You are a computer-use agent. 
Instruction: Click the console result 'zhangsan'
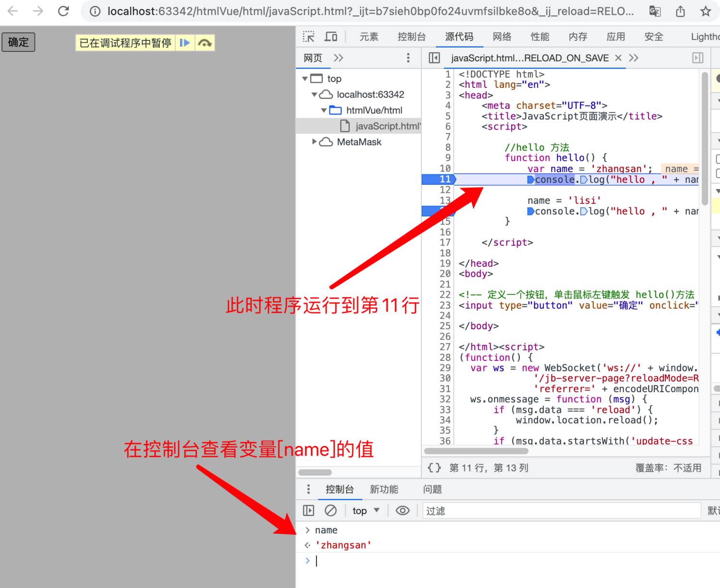pos(343,545)
